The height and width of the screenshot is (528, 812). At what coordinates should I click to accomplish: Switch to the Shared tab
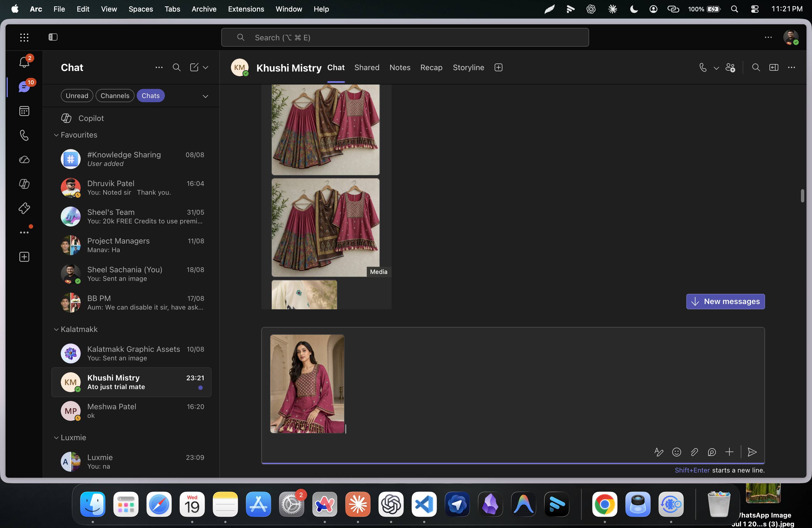[x=367, y=68]
